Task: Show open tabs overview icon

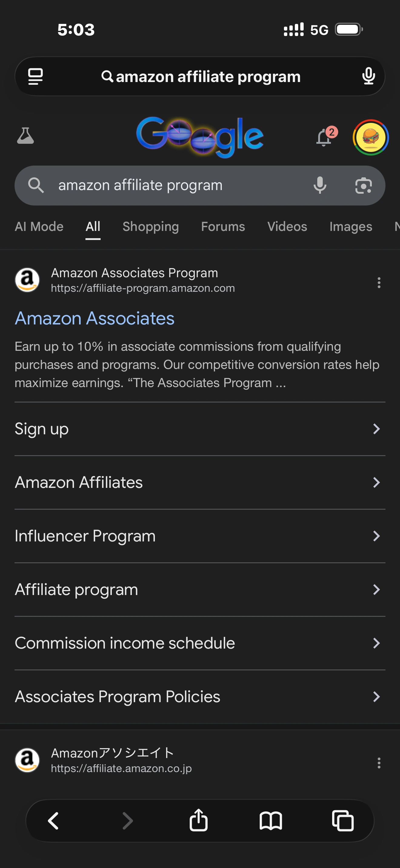Action: pos(343,820)
